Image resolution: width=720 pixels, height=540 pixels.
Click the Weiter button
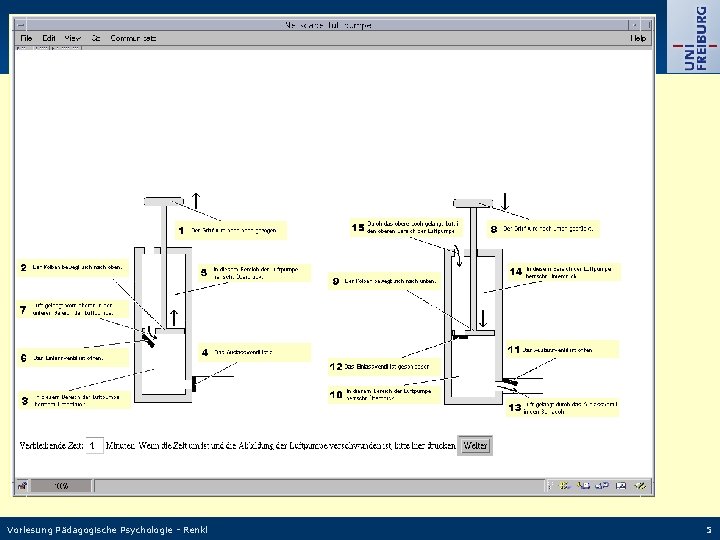tap(475, 445)
